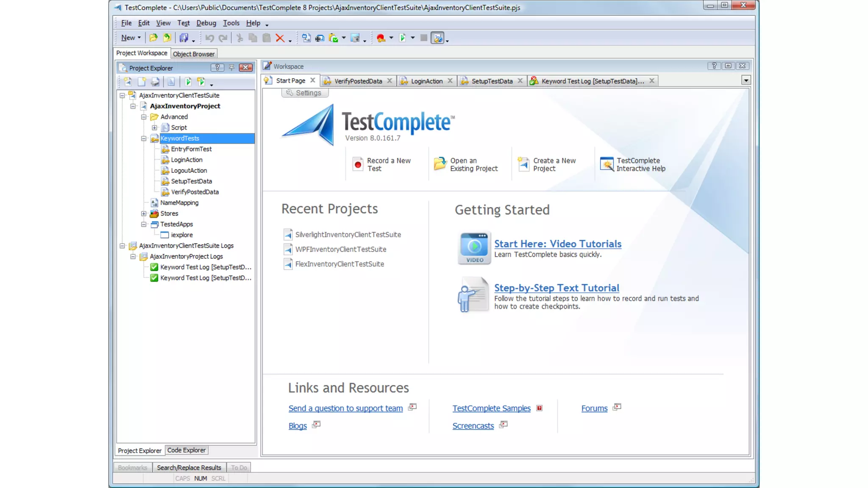Click the Open Project folder icon
Screen dimensions: 868x488
[x=153, y=38]
